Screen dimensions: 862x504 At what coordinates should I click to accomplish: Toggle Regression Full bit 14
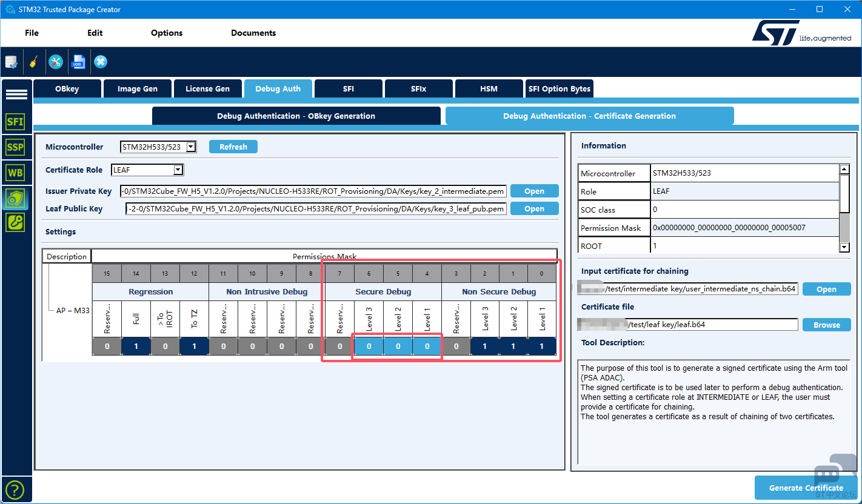pos(136,346)
